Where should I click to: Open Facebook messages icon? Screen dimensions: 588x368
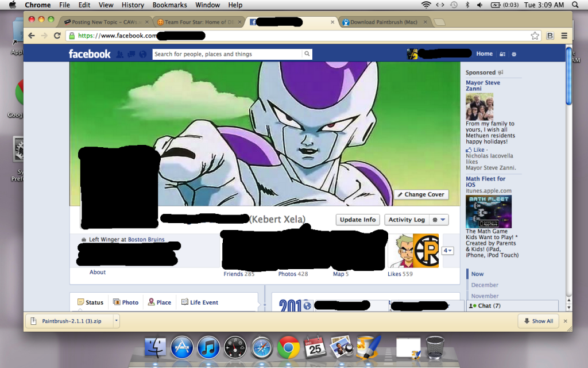click(131, 55)
